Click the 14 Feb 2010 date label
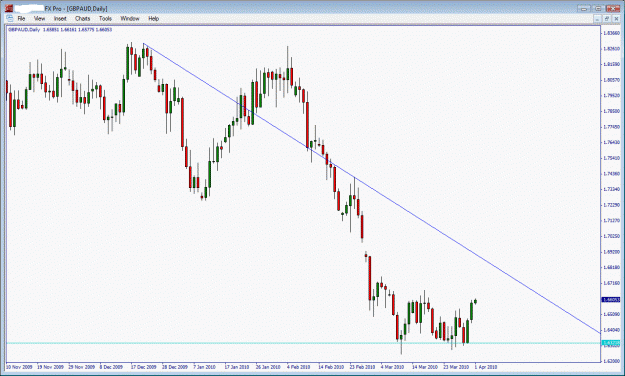This screenshot has height=376, width=625. click(331, 367)
